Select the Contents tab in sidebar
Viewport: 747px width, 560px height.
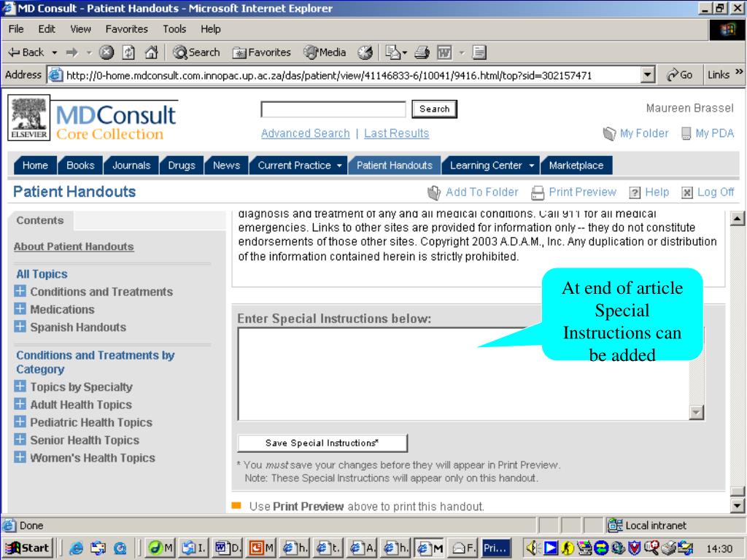pos(40,220)
